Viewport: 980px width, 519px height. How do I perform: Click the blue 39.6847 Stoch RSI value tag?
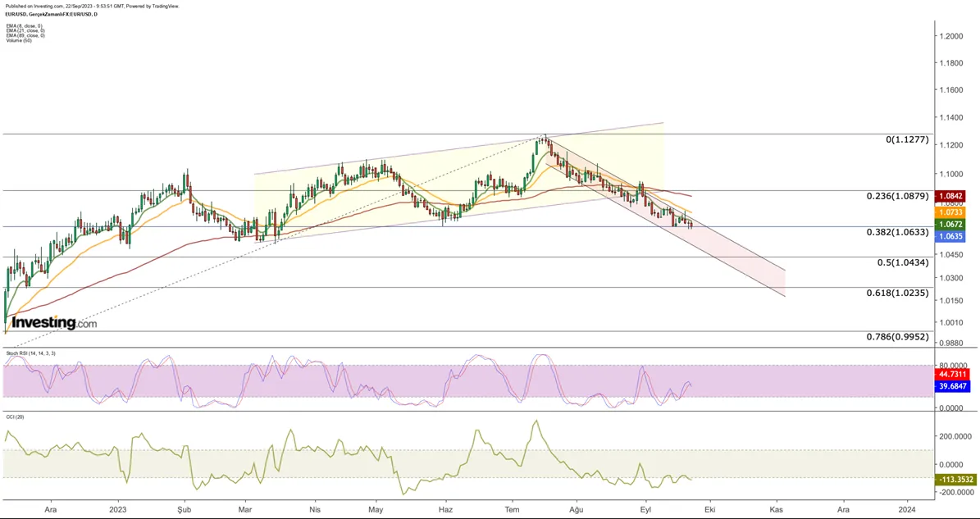(x=952, y=387)
